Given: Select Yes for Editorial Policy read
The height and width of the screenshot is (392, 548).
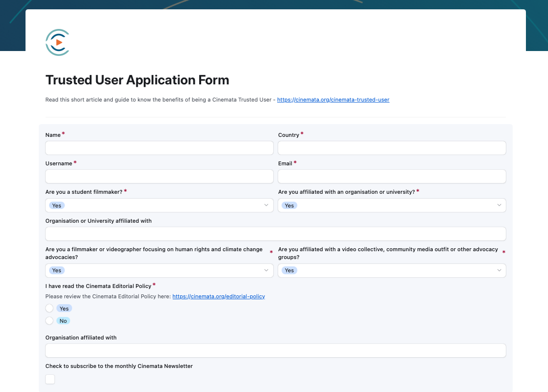Looking at the screenshot, I should (49, 308).
